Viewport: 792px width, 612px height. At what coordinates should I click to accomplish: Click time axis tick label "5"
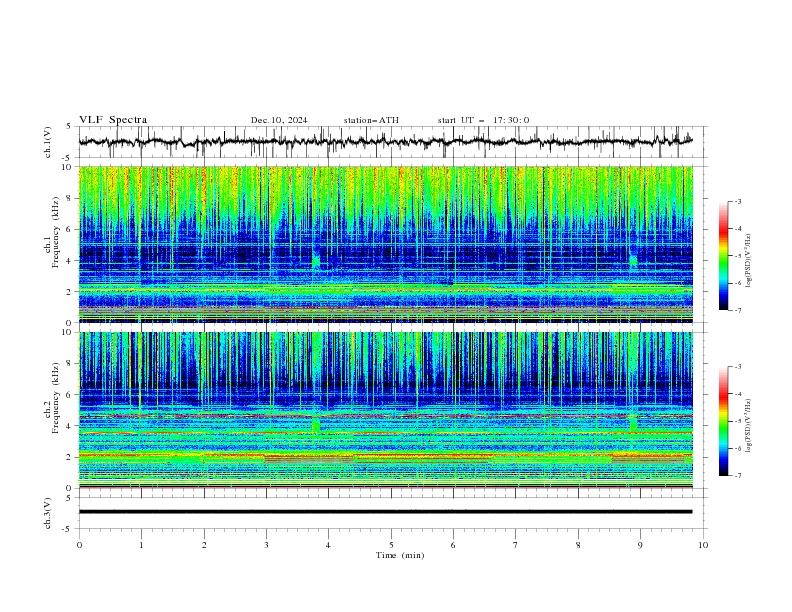coord(391,545)
